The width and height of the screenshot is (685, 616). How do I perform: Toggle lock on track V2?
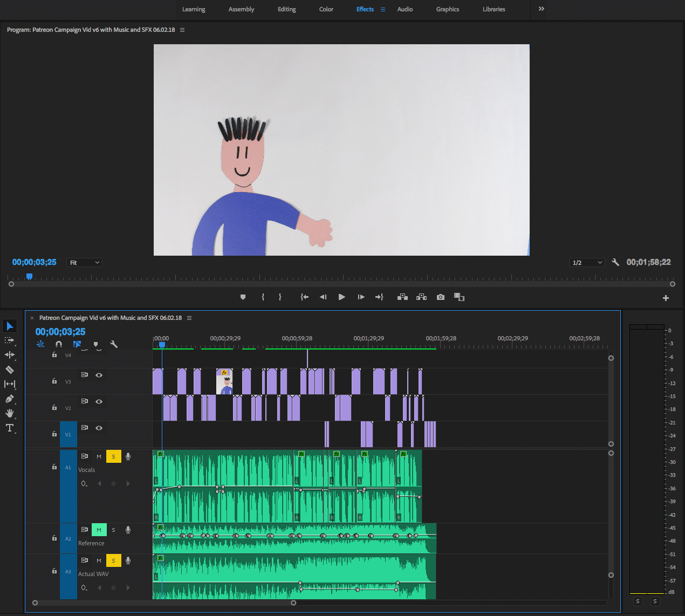[54, 407]
